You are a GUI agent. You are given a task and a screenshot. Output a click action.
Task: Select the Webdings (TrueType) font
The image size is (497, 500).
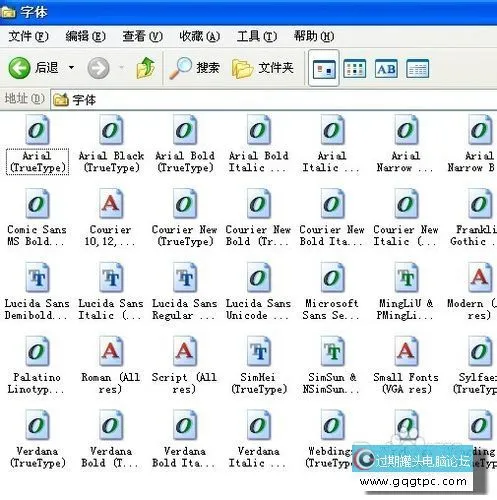[x=333, y=425]
